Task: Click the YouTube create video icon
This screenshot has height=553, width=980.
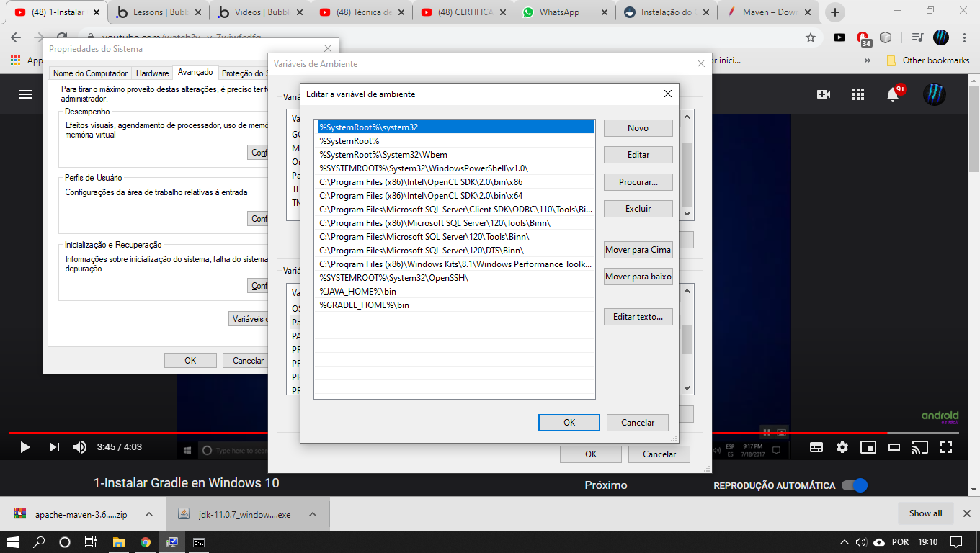Action: click(824, 94)
